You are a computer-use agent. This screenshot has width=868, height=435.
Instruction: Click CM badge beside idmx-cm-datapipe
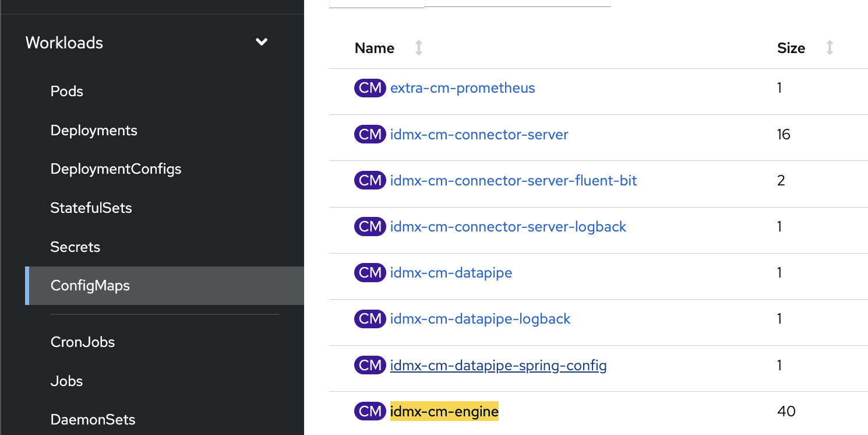(x=370, y=272)
